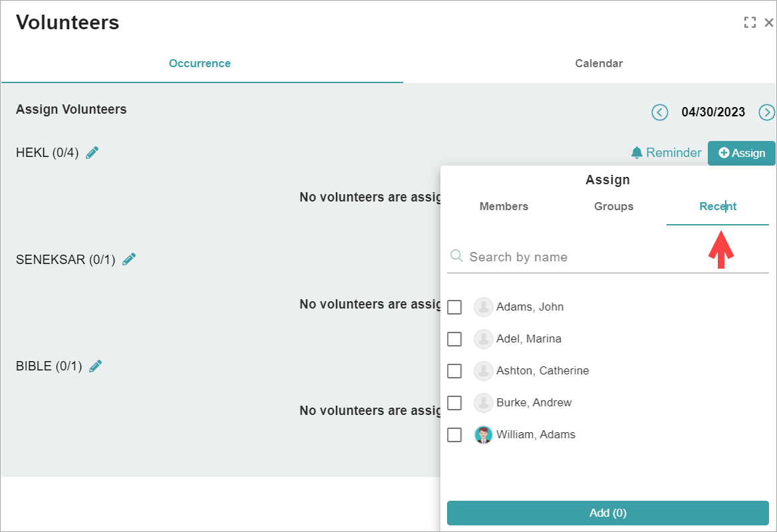Click the Assign button for HEKL
Image resolution: width=777 pixels, height=532 pixels.
(x=741, y=153)
